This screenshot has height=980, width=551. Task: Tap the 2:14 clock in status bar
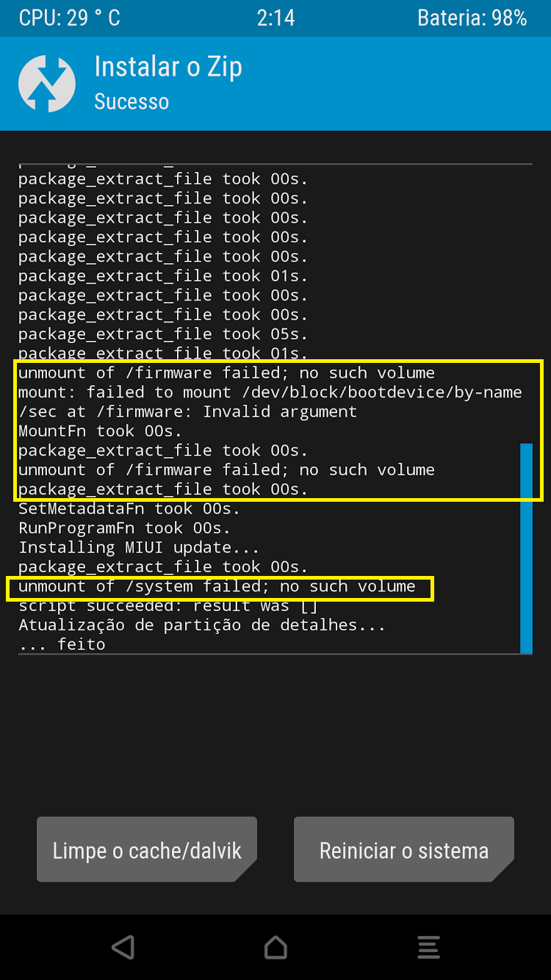(275, 18)
